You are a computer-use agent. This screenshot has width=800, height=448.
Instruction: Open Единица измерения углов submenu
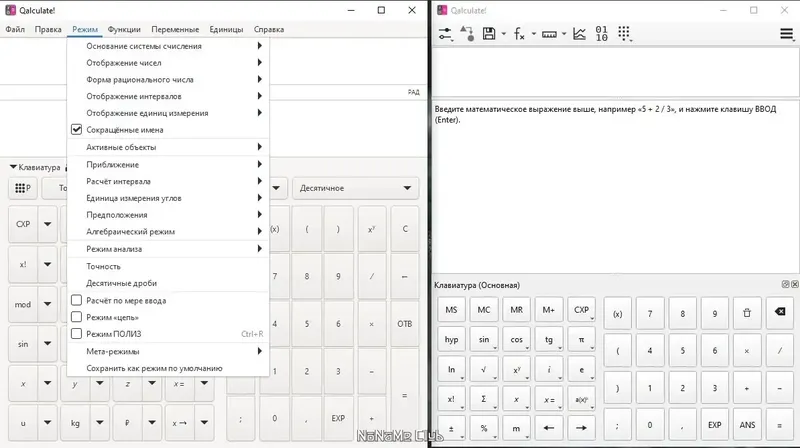(168, 198)
